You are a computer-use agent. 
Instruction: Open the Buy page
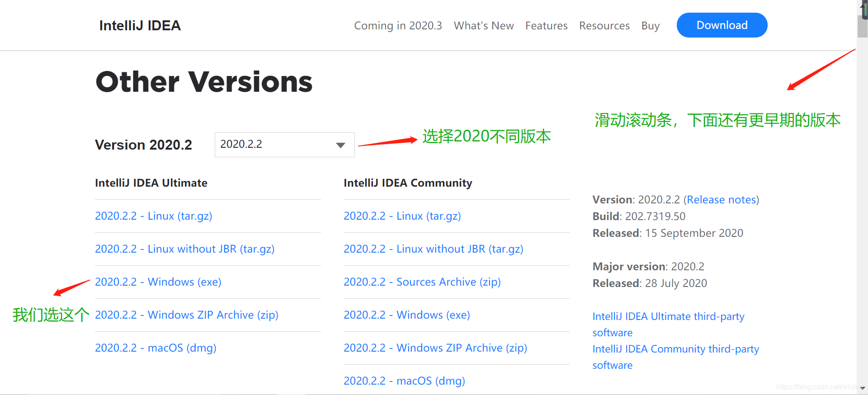click(651, 26)
